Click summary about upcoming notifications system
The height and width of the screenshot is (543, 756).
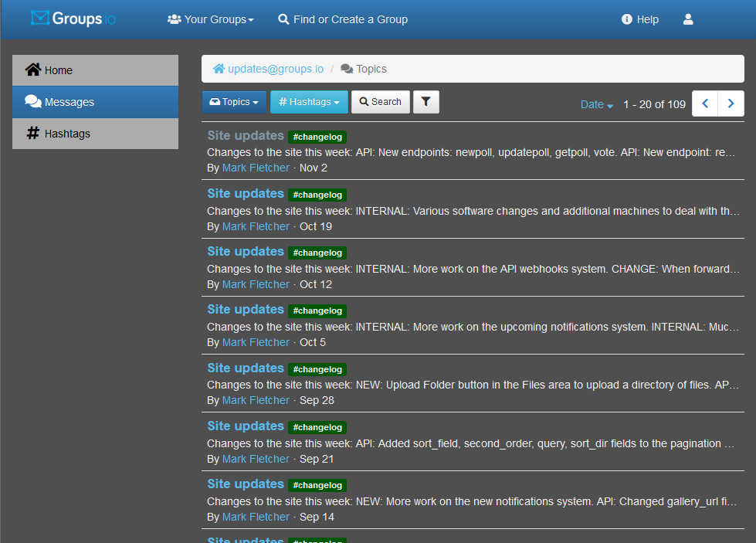(473, 327)
